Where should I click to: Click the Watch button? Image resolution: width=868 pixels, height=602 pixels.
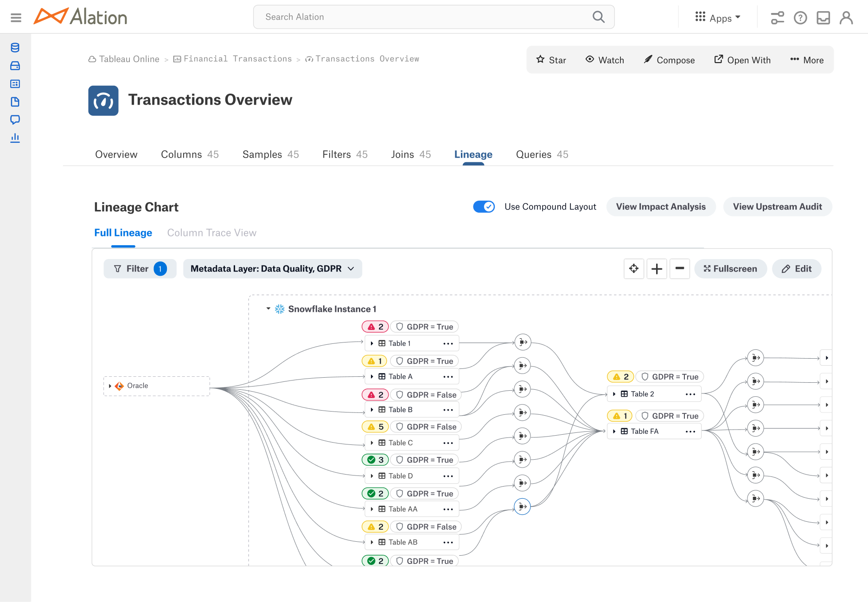tap(605, 60)
